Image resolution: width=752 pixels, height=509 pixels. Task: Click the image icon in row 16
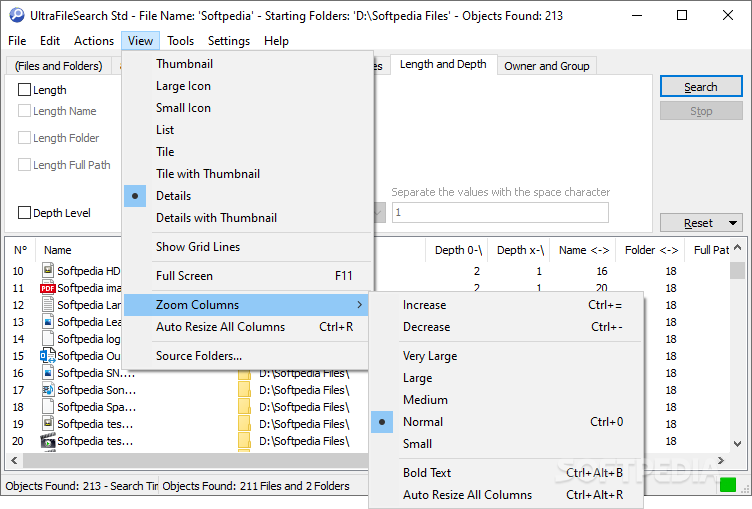[x=48, y=373]
